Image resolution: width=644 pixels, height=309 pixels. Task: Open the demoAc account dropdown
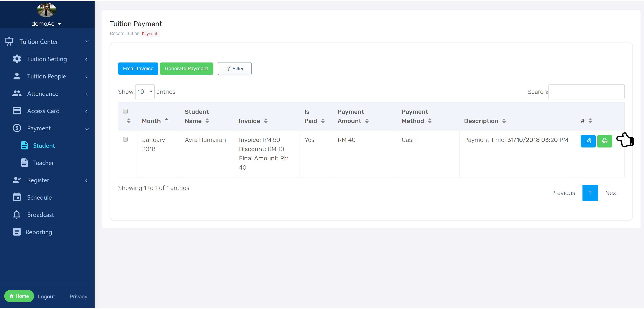[47, 24]
